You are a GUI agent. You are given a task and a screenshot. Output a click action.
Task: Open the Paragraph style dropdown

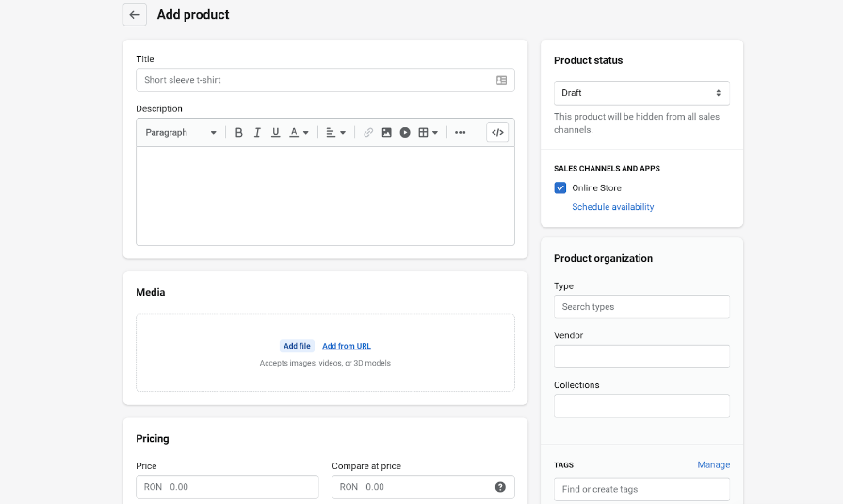pos(181,133)
